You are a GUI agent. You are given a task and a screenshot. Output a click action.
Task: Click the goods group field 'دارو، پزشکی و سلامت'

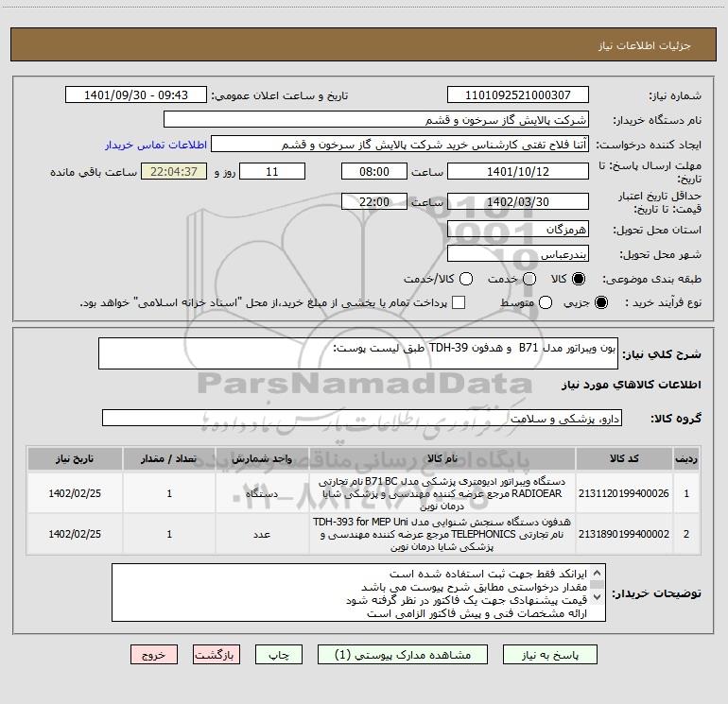click(x=362, y=418)
